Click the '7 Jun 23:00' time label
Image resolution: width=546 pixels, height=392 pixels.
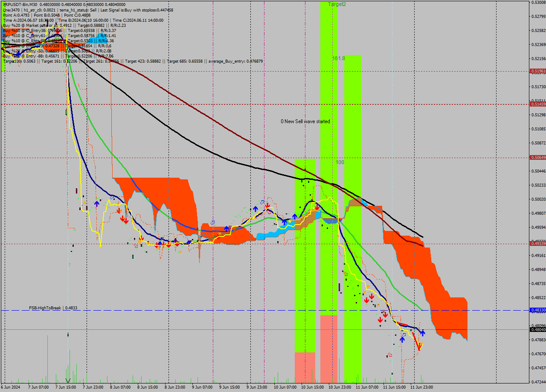coord(93,388)
